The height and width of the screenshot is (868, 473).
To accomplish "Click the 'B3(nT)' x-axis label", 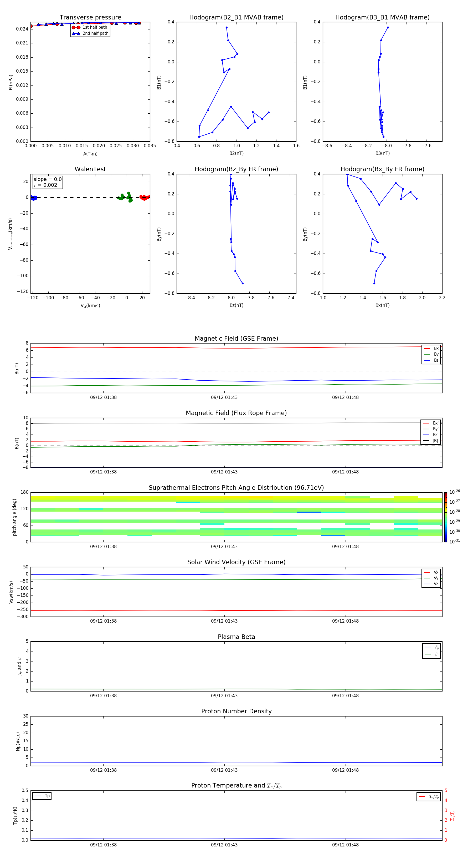I will 382,153.
